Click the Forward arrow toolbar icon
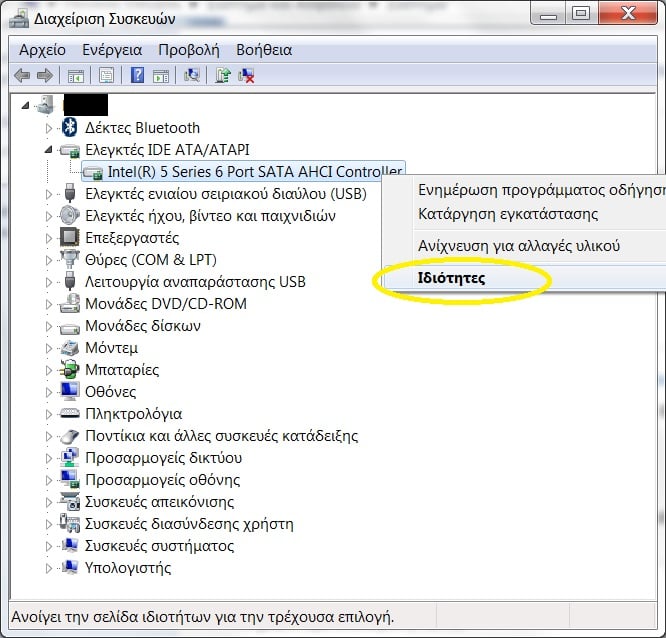Screen dimensions: 666x638 click(x=45, y=76)
